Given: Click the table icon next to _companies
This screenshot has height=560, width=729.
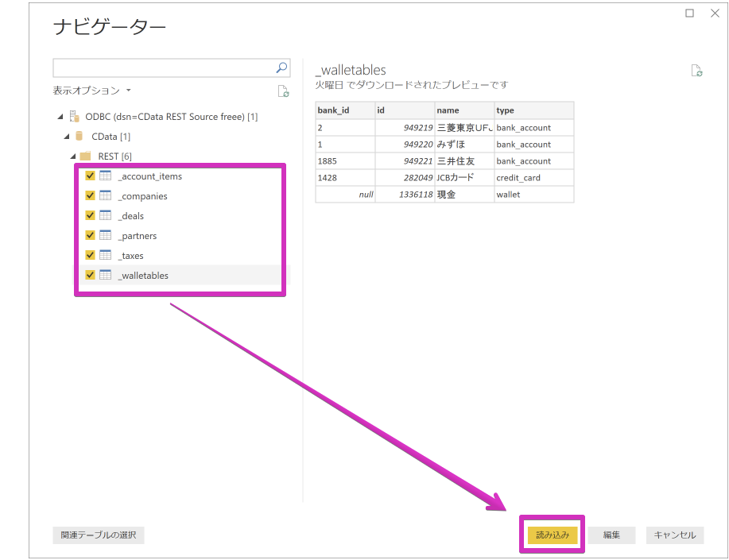Looking at the screenshot, I should [x=106, y=195].
